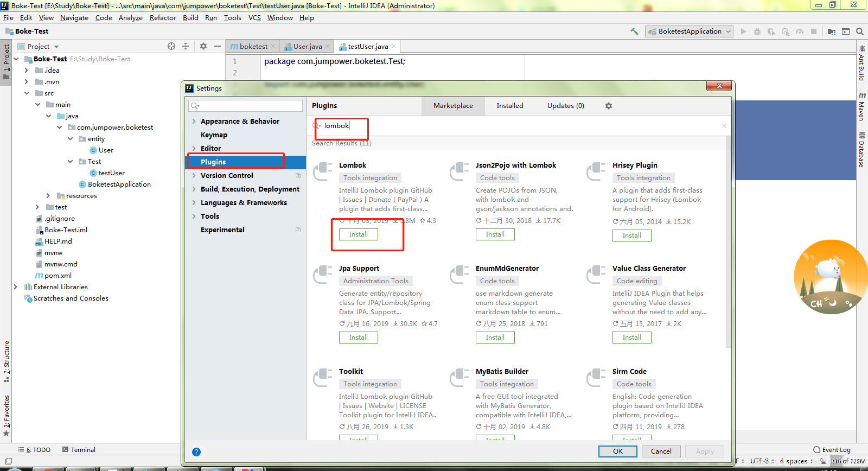The width and height of the screenshot is (868, 471).
Task: Select Plugins in settings list
Action: [247, 162]
